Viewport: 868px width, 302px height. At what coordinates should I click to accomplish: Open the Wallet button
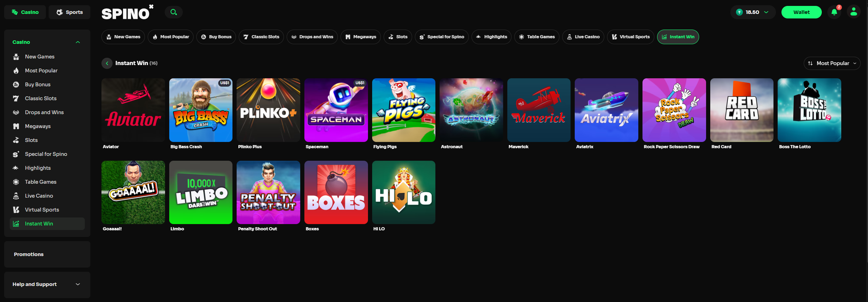(x=802, y=12)
